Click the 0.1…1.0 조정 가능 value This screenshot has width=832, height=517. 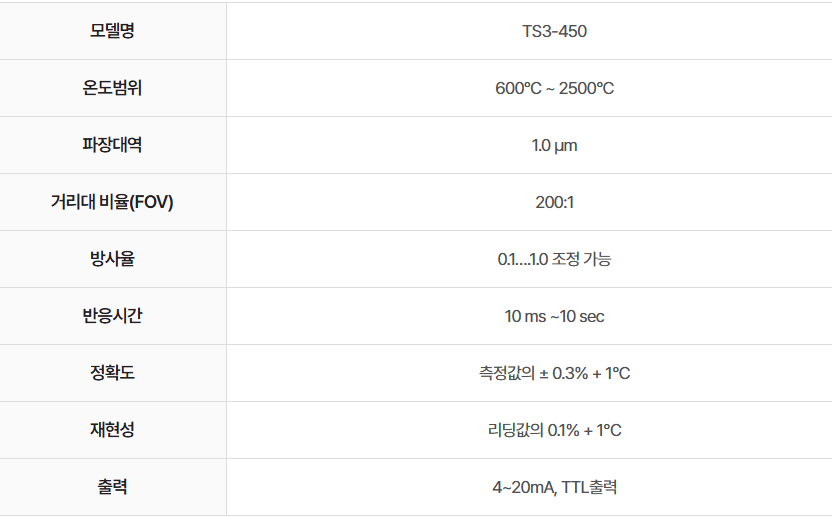(554, 259)
